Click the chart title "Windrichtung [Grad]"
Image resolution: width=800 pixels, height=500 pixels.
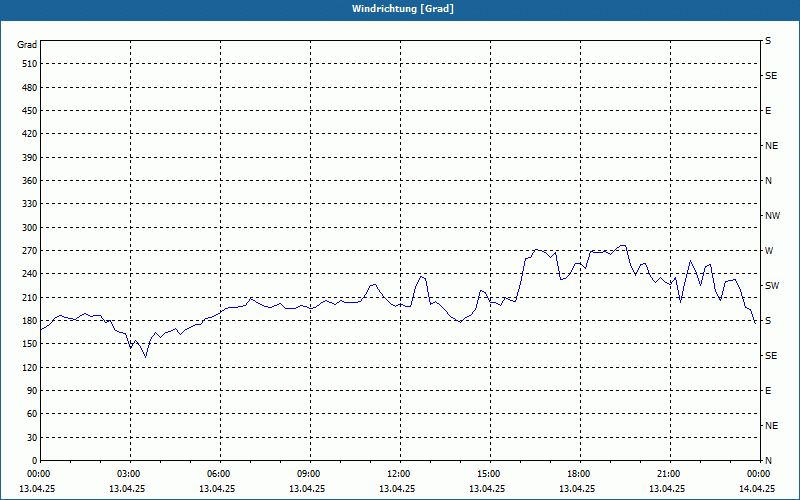click(403, 9)
